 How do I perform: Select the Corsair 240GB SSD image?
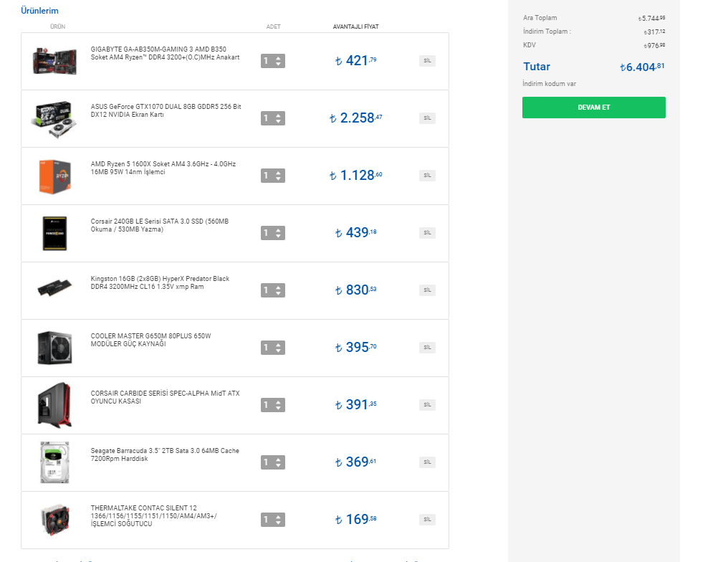click(54, 233)
